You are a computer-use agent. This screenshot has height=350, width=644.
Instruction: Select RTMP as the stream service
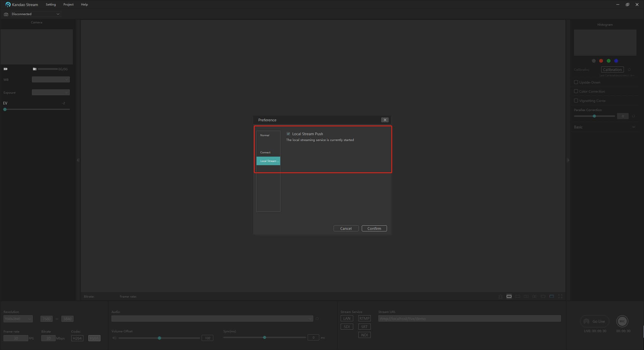(x=364, y=318)
